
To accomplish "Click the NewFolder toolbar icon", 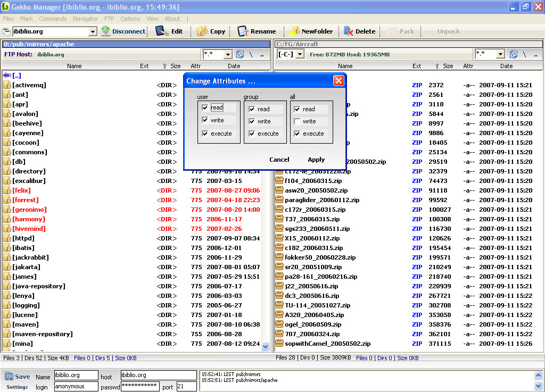I will coord(293,31).
